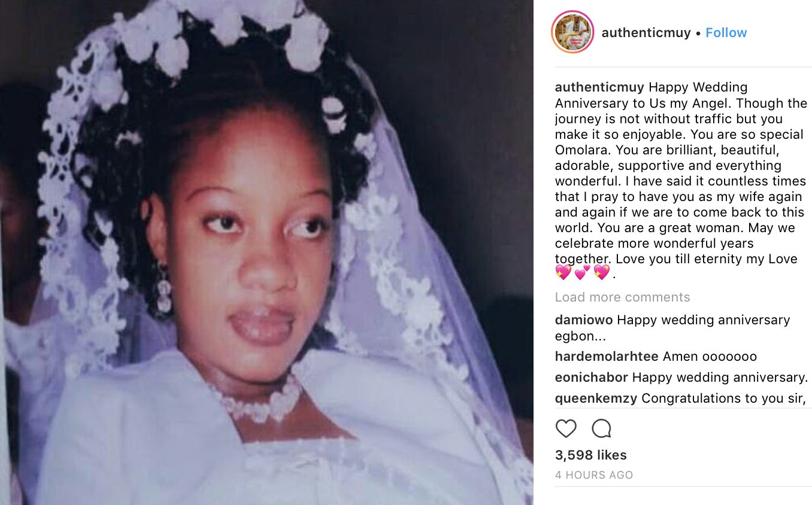
Task: Open the 4 HOURS AGO timestamp link
Action: 593,475
